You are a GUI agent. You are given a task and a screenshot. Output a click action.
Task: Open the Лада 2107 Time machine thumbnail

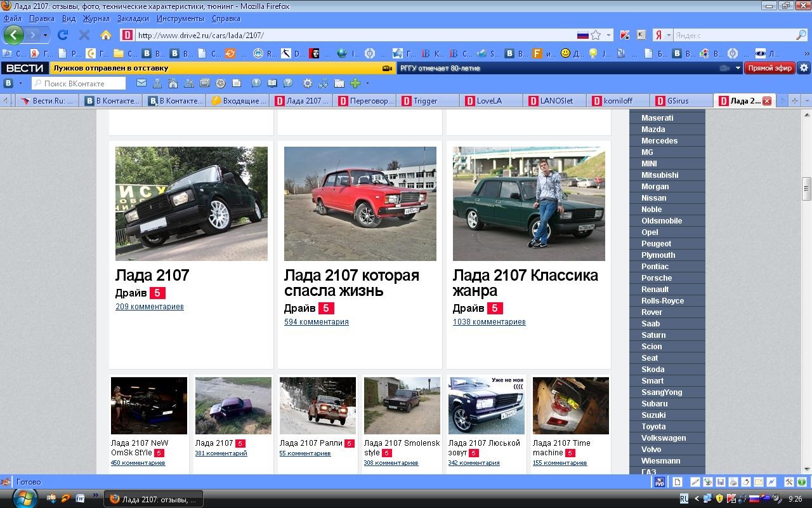[x=571, y=406]
